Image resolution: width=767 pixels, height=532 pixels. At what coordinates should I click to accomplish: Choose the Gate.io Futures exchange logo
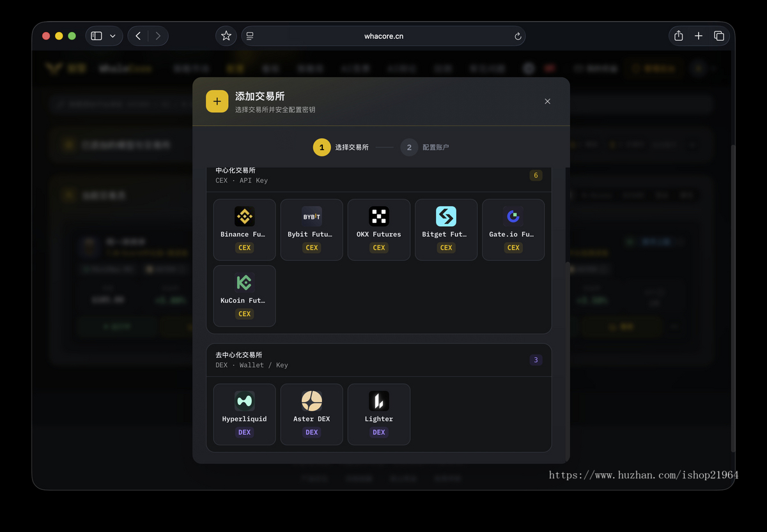pyautogui.click(x=513, y=217)
